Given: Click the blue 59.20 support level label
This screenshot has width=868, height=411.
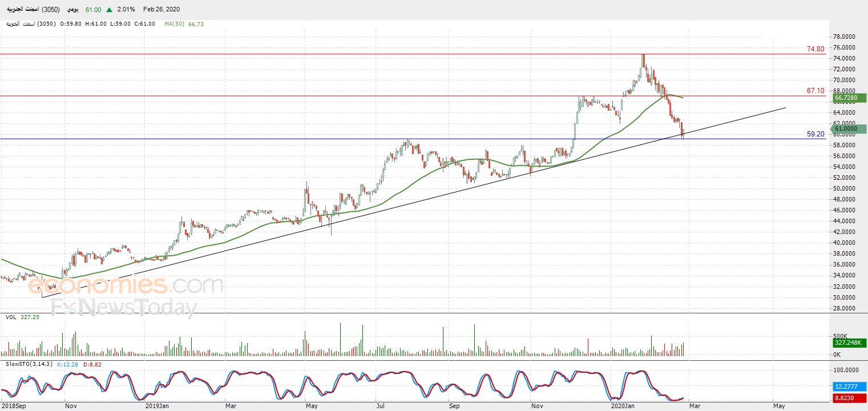Looking at the screenshot, I should tap(815, 134).
